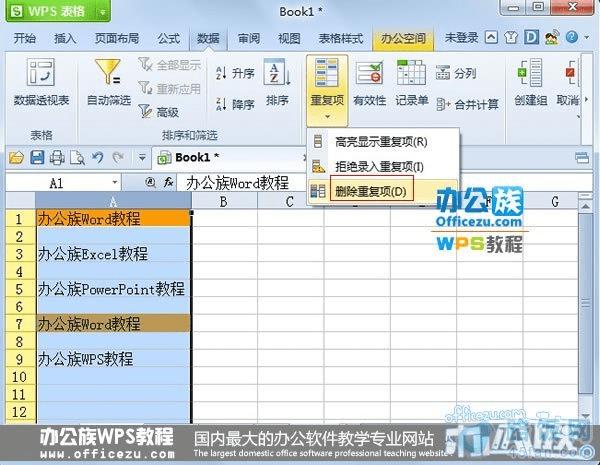Select Highlight Duplicates 高亮显示重复项(R)
The height and width of the screenshot is (465, 600).
pyautogui.click(x=383, y=142)
